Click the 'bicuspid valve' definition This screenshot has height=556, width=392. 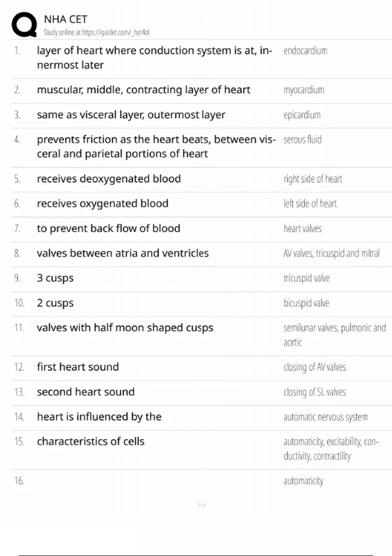pos(306,303)
